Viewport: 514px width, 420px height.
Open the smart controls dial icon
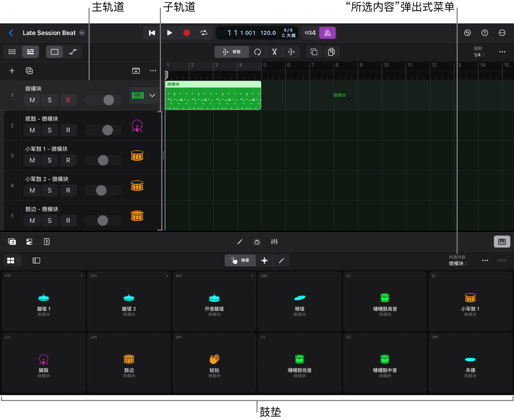coord(257,242)
